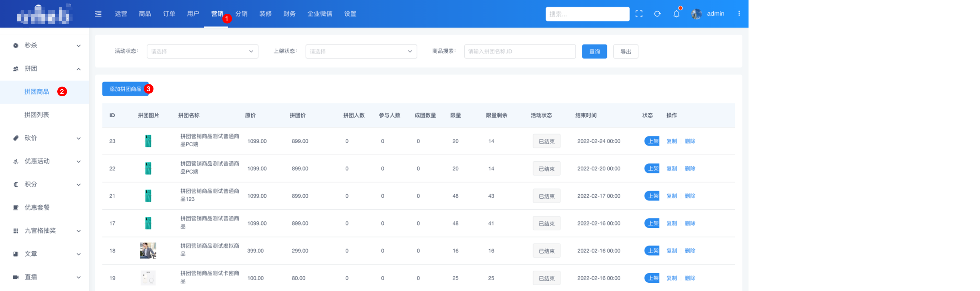Open the three-dot more options menu
Image resolution: width=980 pixels, height=291 pixels.
[x=739, y=14]
